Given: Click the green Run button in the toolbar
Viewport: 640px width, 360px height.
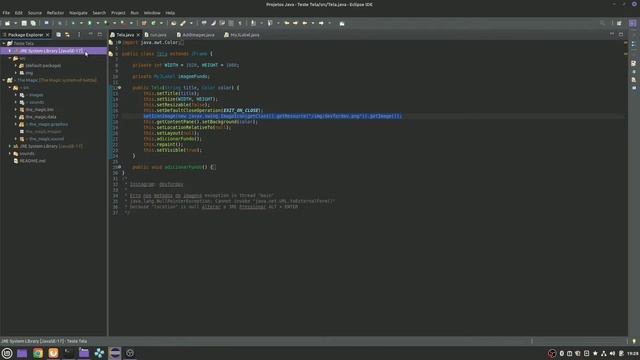Looking at the screenshot, I should pos(90,23).
